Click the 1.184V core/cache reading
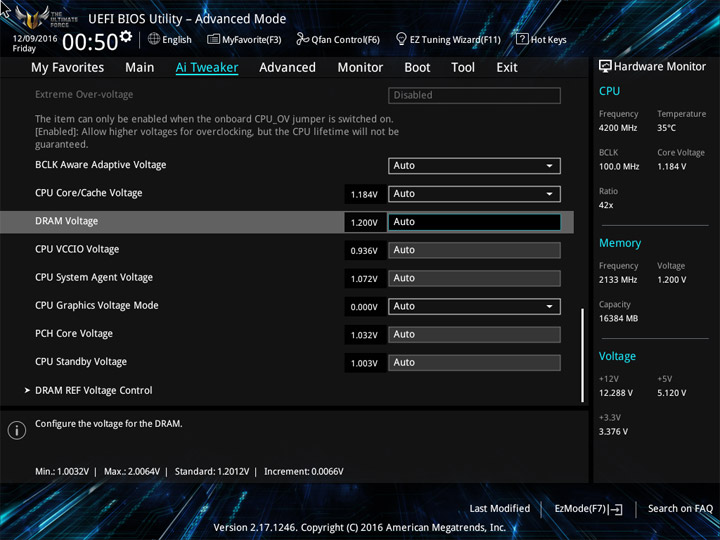Image resolution: width=720 pixels, height=540 pixels. tap(364, 195)
